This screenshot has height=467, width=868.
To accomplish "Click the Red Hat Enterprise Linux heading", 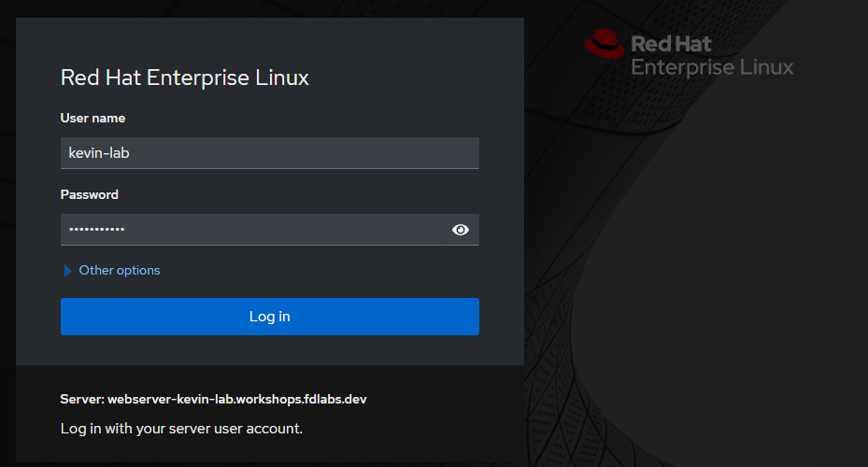I will point(184,78).
